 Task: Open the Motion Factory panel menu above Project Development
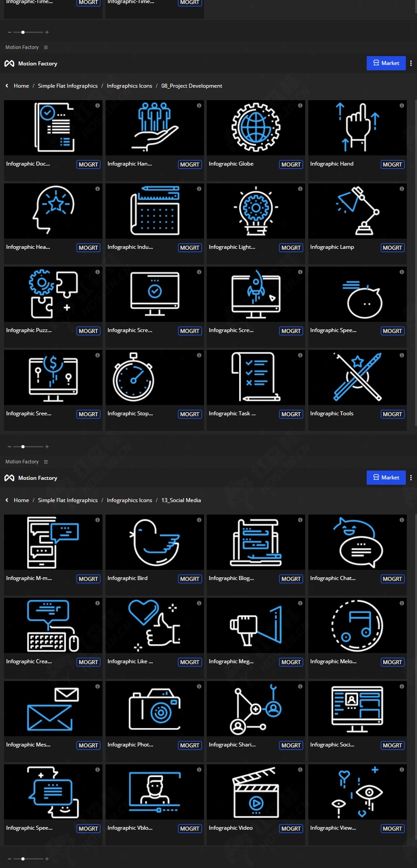[46, 47]
